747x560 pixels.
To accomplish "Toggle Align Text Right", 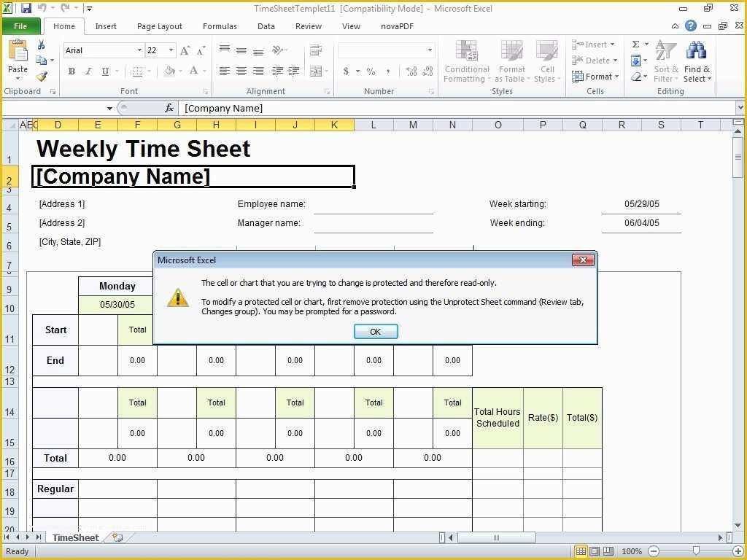I will coord(258,71).
